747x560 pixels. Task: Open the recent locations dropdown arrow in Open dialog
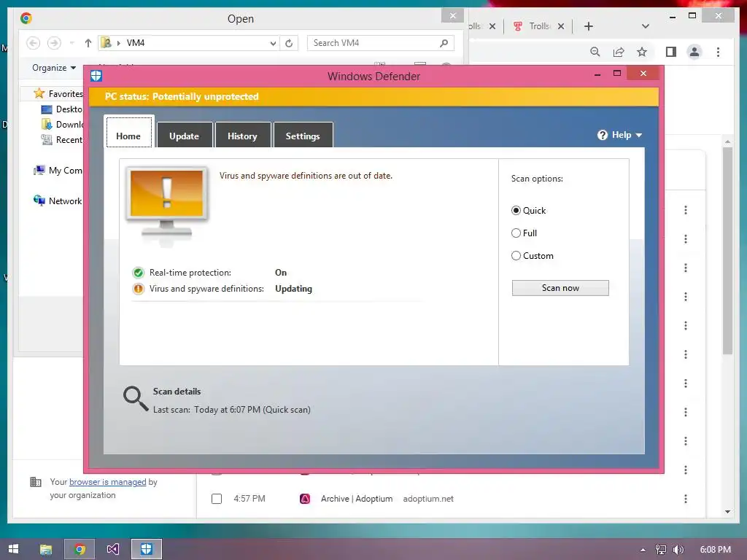pos(72,43)
